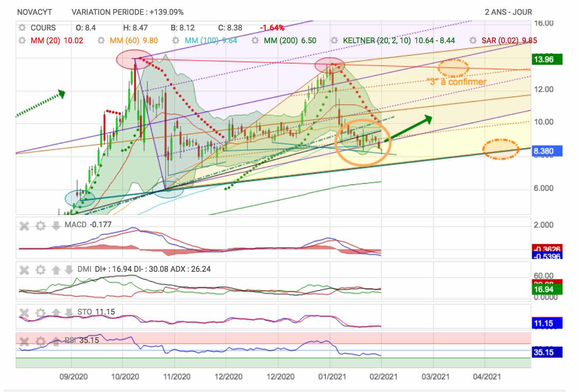Click the H: 8.47 high value

click(135, 28)
